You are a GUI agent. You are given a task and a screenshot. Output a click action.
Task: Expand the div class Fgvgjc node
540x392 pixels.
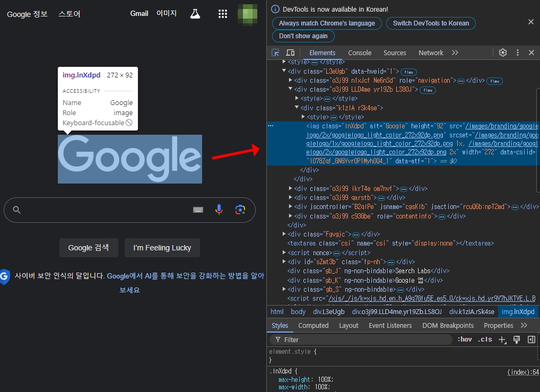(284, 234)
